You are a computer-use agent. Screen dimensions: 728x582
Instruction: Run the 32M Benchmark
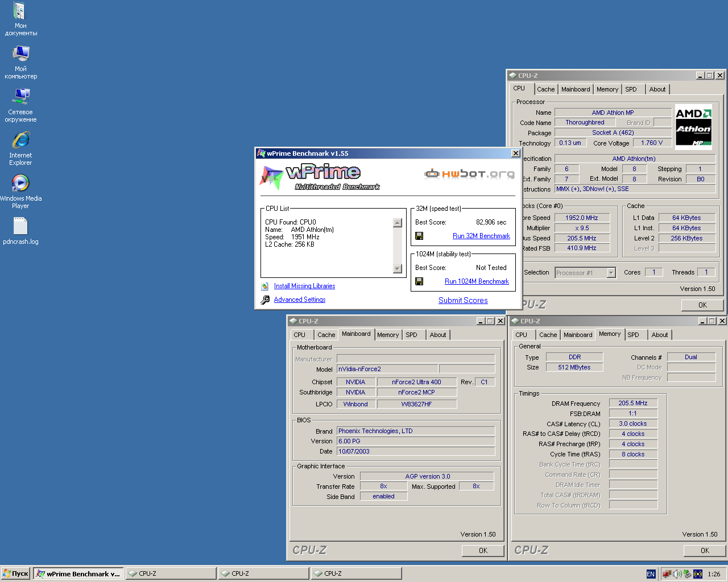pyautogui.click(x=481, y=236)
